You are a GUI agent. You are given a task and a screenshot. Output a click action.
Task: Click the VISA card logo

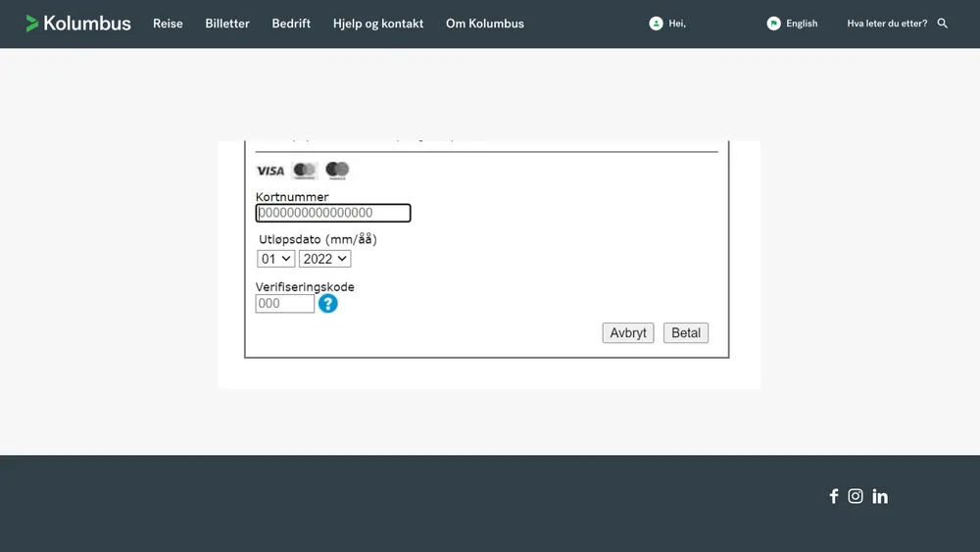[x=269, y=171]
